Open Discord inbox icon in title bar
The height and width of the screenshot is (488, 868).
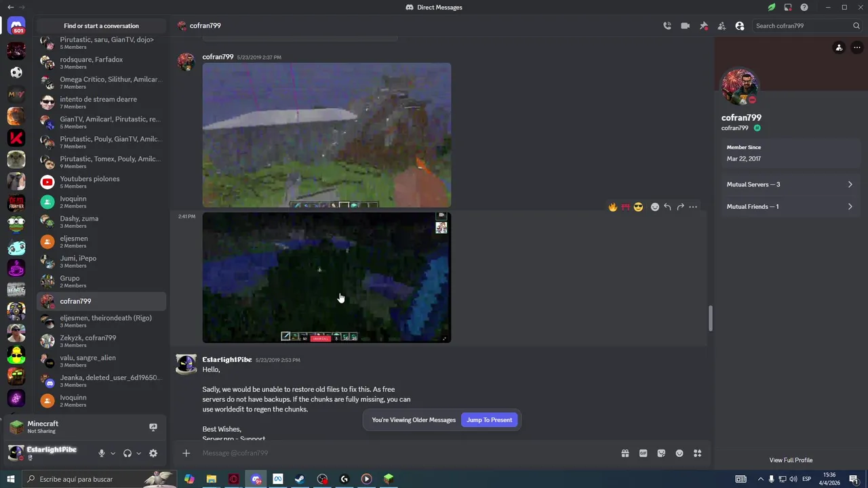tap(788, 7)
